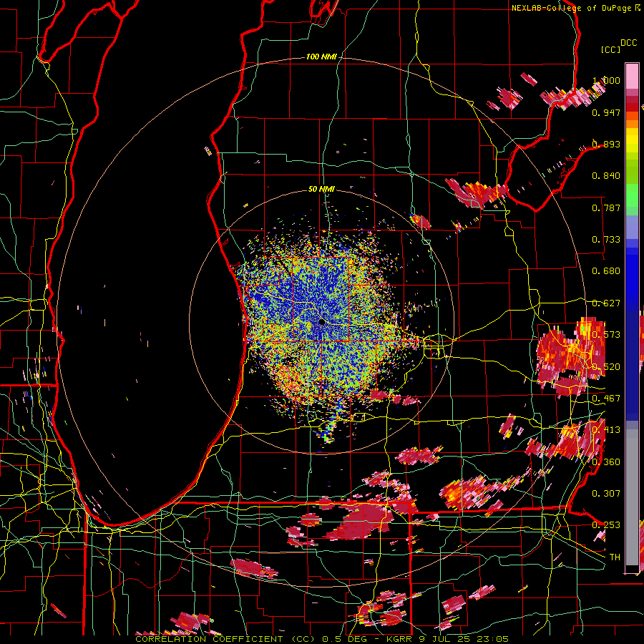Click the 23:05 timestamp in caption
Screen dimensions: 644x644
(x=494, y=639)
